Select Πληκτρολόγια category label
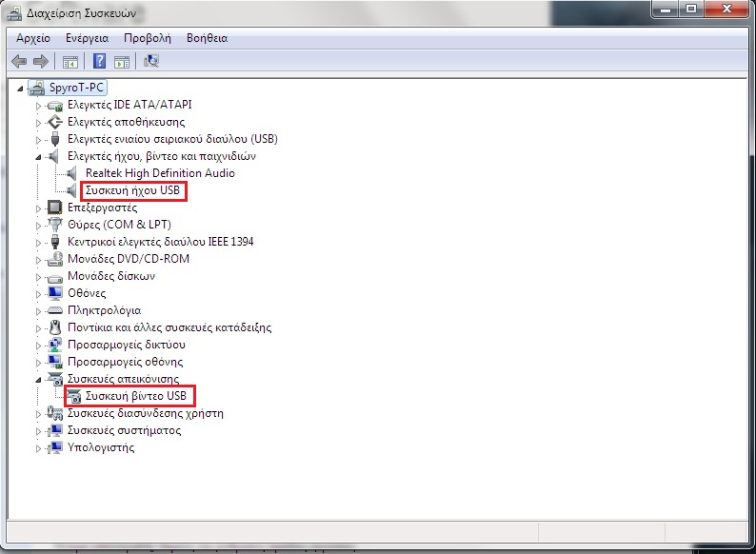 pyautogui.click(x=104, y=310)
